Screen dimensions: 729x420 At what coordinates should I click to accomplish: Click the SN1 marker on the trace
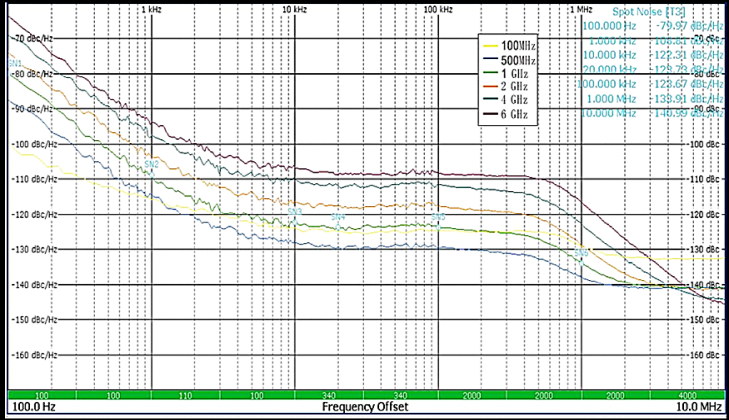point(15,64)
